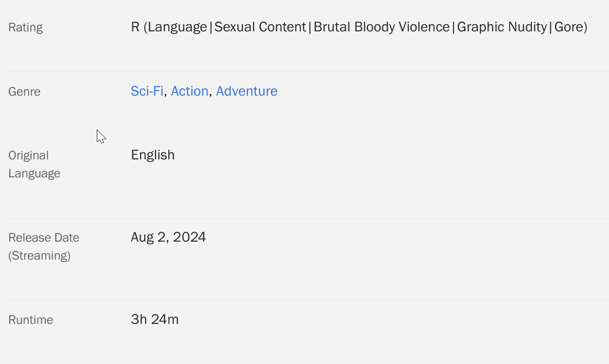Select the Original Language row label
Image resolution: width=609 pixels, height=364 pixels.
(34, 164)
